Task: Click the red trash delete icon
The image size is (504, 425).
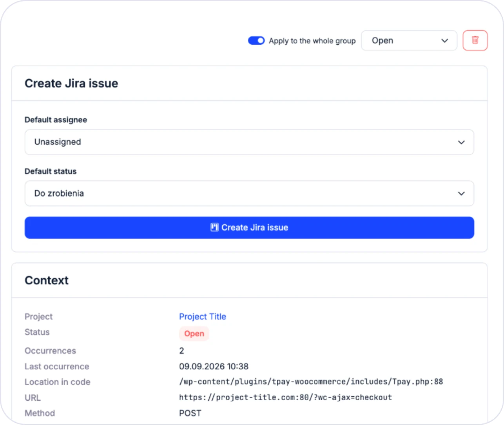Action: (x=475, y=40)
